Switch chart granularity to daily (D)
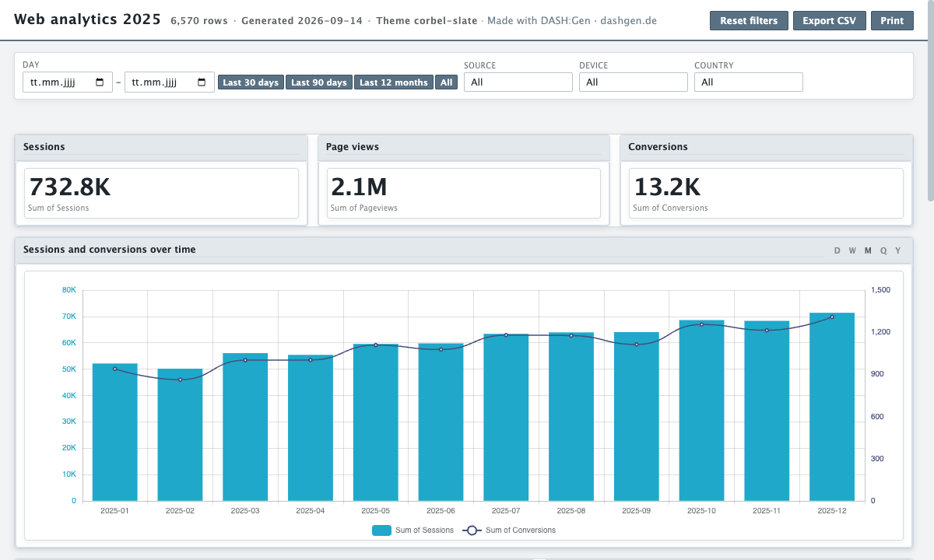 coord(837,250)
